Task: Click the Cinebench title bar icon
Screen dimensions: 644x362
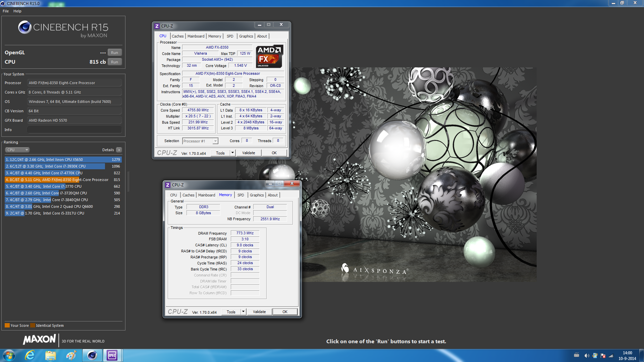Action: click(x=3, y=3)
